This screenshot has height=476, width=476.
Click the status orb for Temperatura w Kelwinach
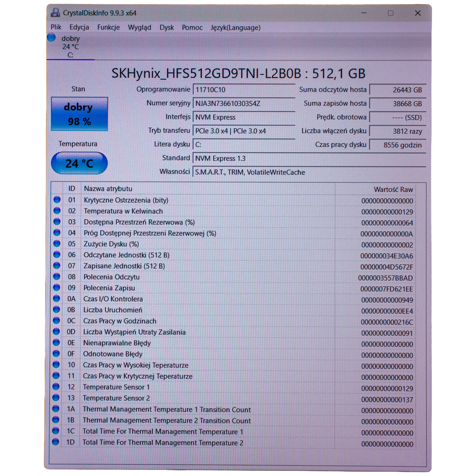click(57, 211)
